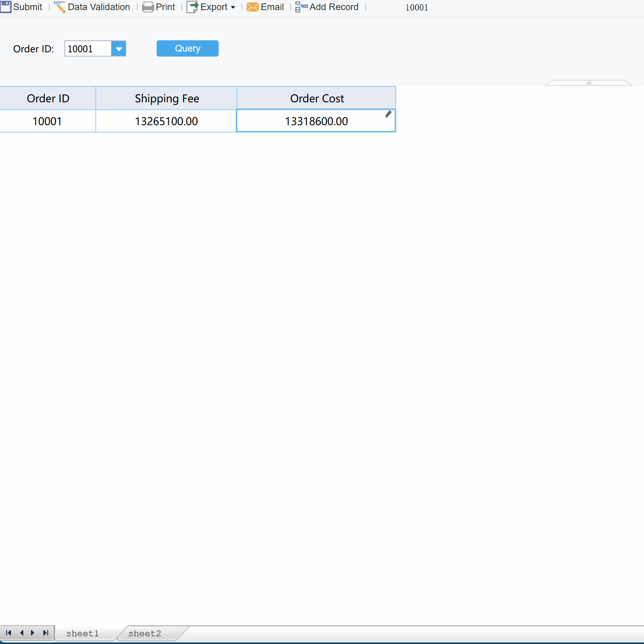The height and width of the screenshot is (644, 644).
Task: Jump to last sheet using navigation icon
Action: [x=45, y=633]
